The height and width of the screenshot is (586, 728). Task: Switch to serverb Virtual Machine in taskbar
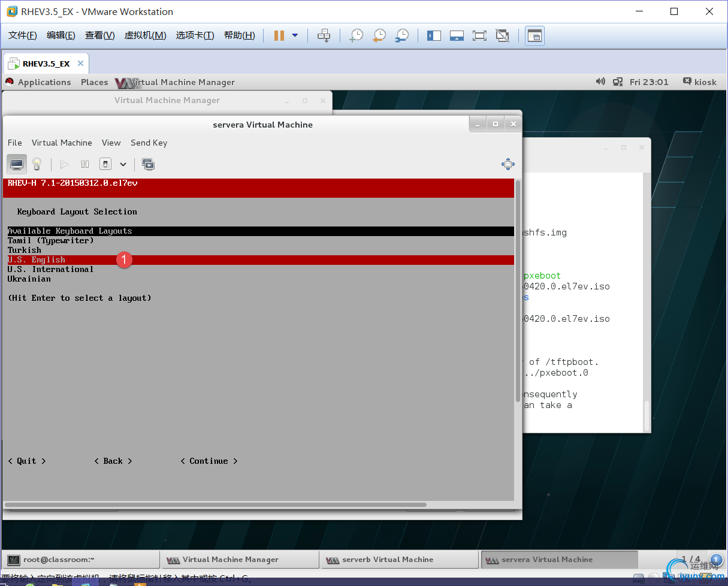click(x=400, y=560)
